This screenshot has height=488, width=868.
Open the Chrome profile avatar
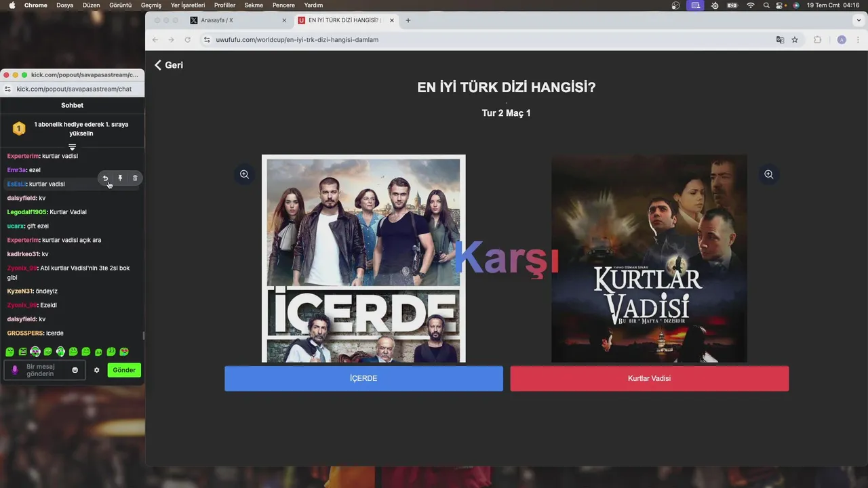tap(842, 40)
